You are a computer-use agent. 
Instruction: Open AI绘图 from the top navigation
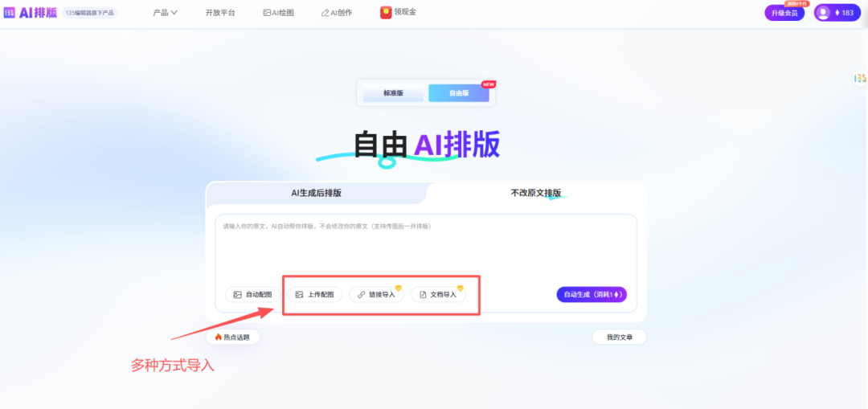coord(278,13)
